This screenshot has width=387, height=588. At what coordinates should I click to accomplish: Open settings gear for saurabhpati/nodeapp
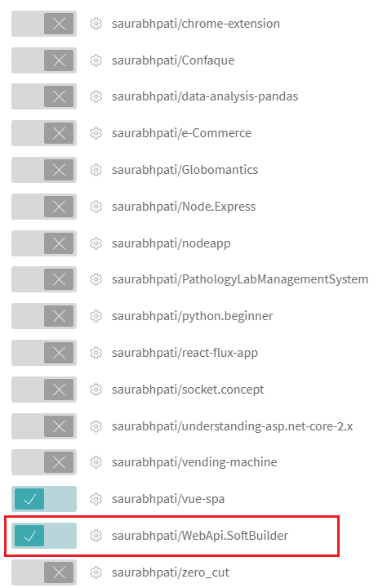96,243
